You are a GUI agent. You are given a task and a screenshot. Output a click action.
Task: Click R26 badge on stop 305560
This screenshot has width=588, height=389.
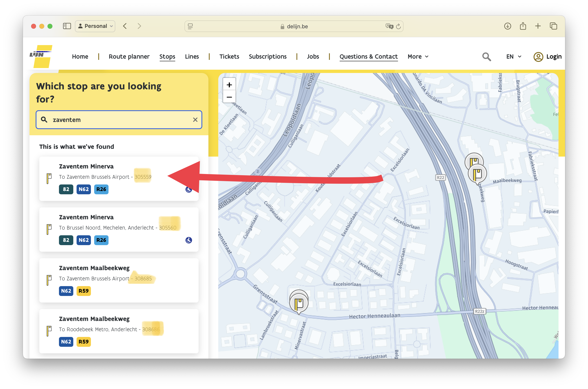(x=101, y=240)
